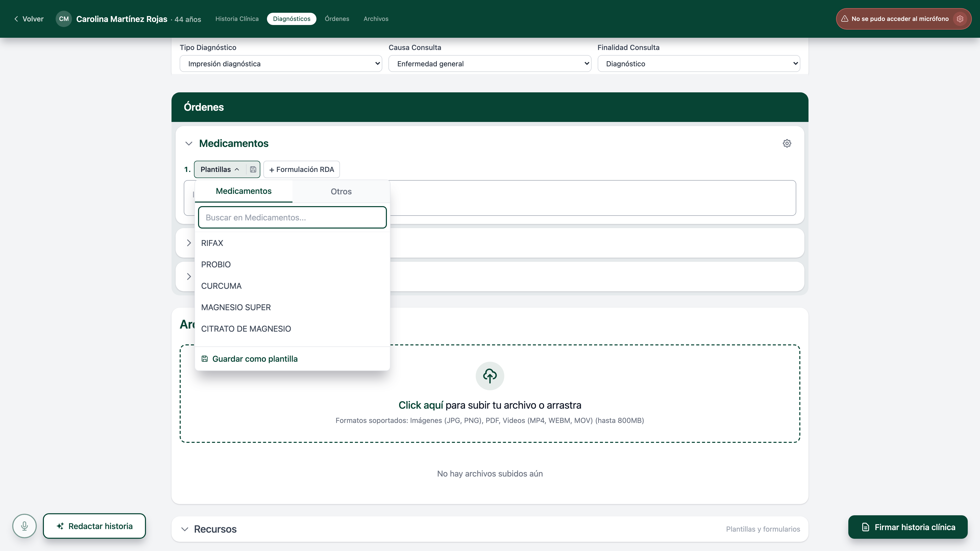Choose the RIFAX template
This screenshot has width=980, height=551.
pyautogui.click(x=292, y=243)
